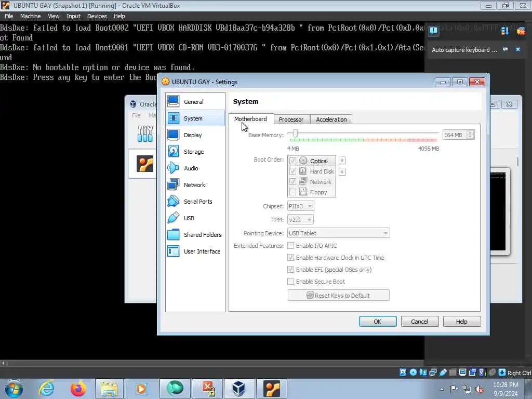Click Cancel in Settings dialog
The width and height of the screenshot is (532, 399).
420,321
